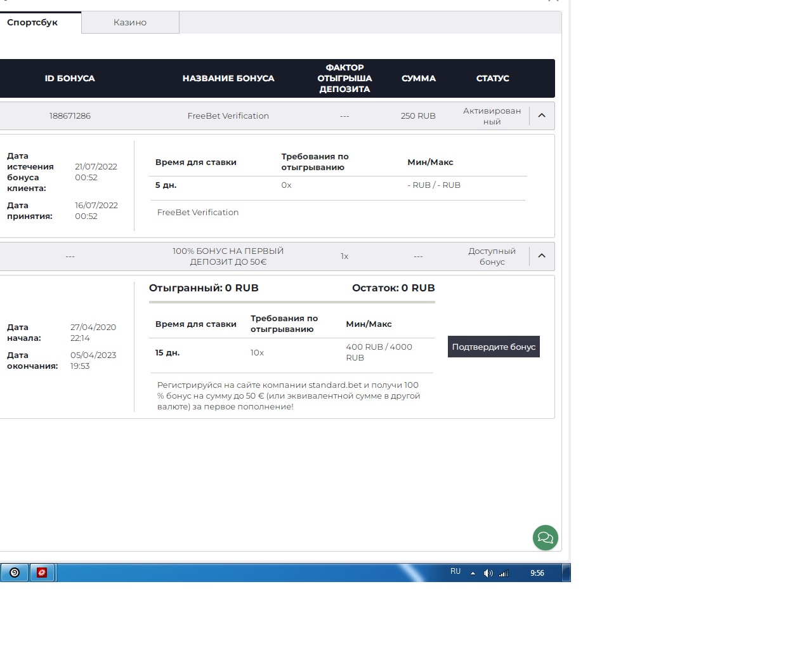
Task: Click the network signal tray icon
Action: pyautogui.click(x=504, y=573)
